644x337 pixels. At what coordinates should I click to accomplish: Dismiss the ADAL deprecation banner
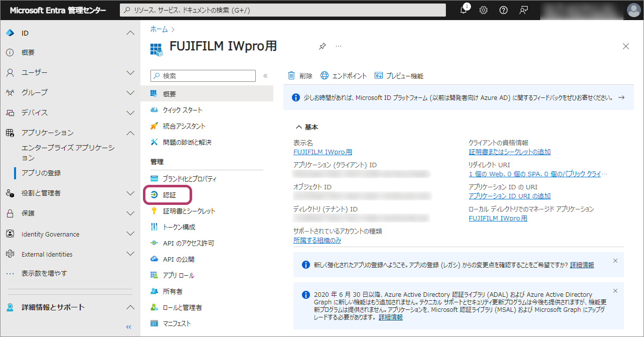pos(615,291)
